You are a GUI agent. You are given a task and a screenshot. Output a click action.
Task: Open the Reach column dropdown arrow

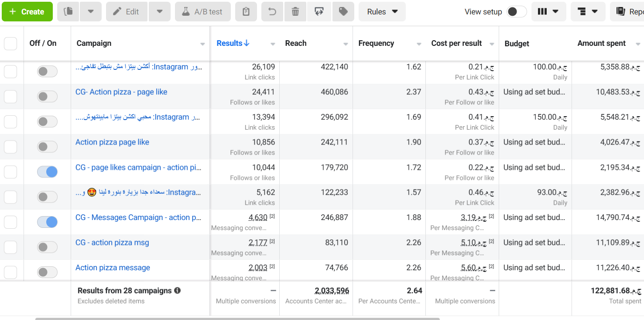coord(346,44)
